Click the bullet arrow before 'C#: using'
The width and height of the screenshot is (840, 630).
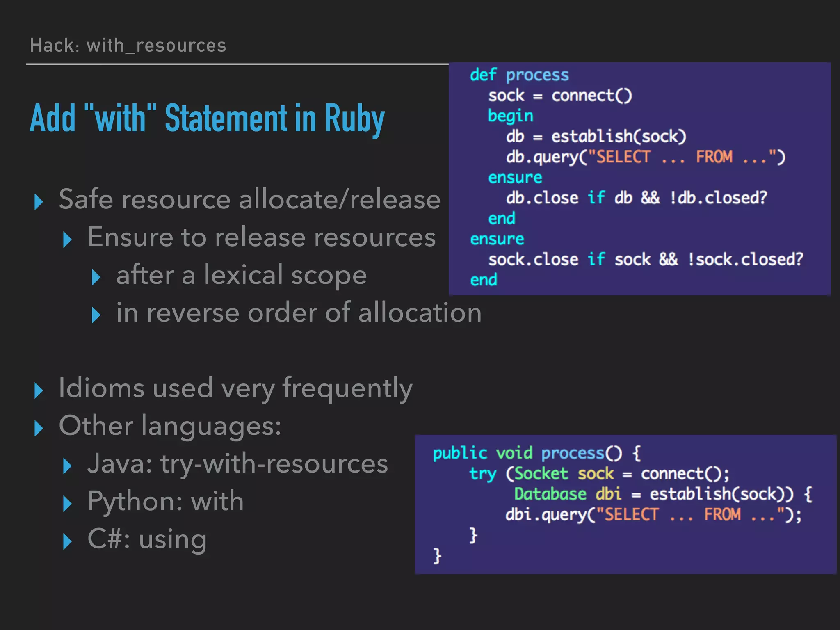[68, 541]
